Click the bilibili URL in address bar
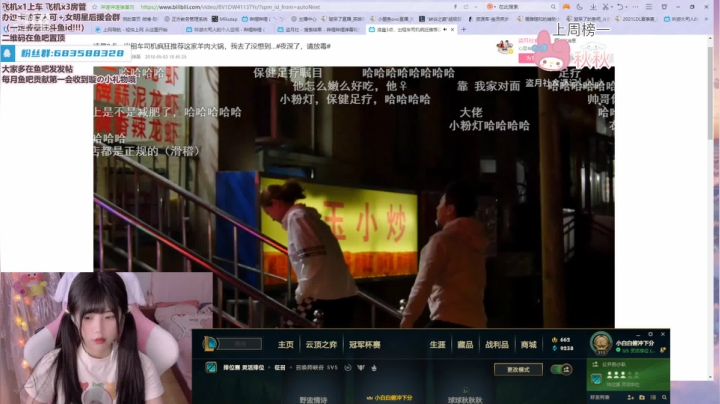 [x=230, y=7]
